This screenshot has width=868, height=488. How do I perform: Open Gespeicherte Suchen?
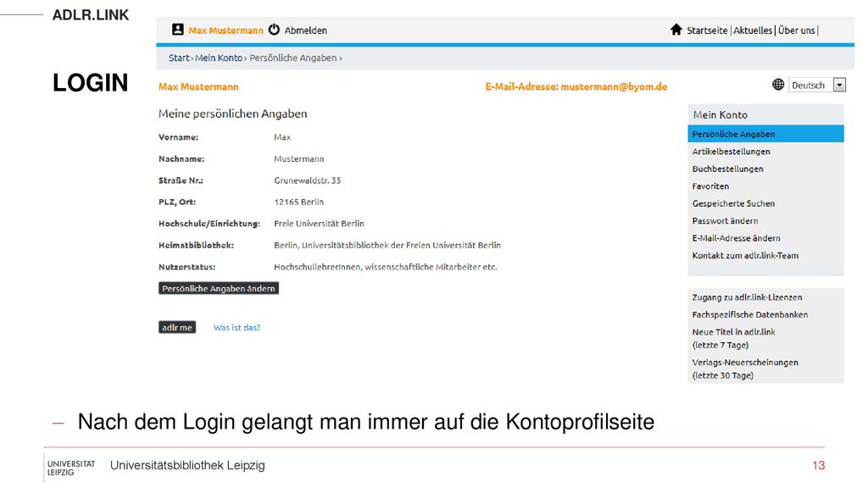pos(733,203)
